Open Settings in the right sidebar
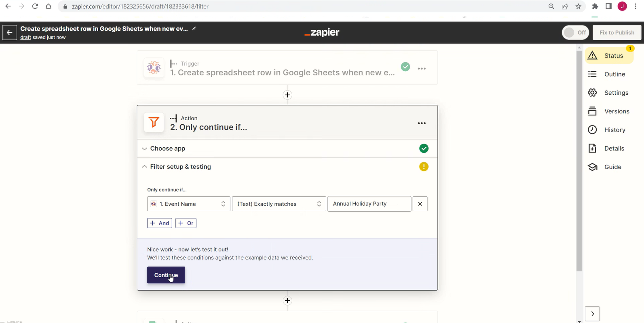 click(608, 93)
